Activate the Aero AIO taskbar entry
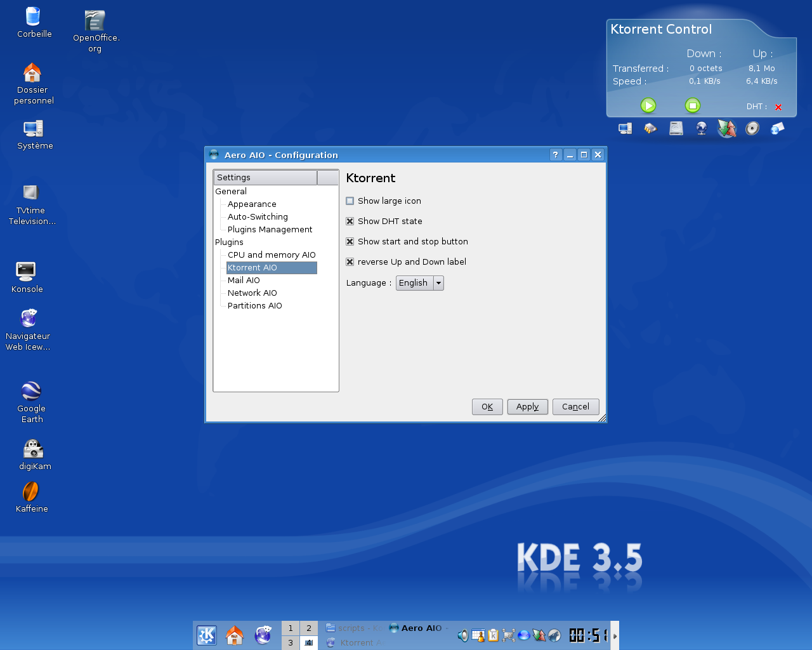This screenshot has width=812, height=650. click(419, 628)
